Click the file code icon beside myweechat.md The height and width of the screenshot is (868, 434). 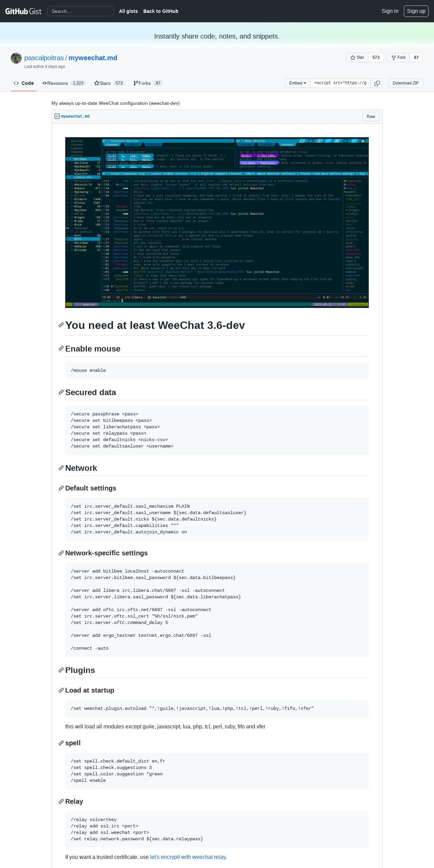pyautogui.click(x=57, y=116)
